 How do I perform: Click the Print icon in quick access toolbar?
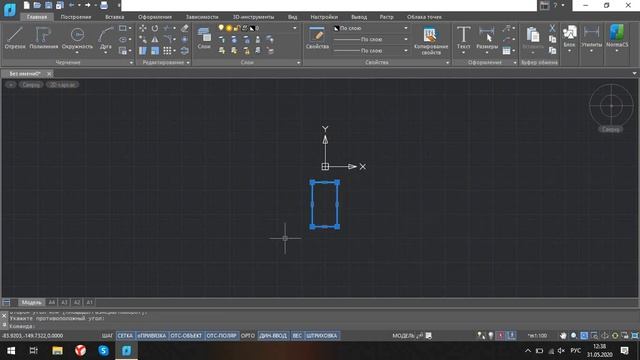104,5
